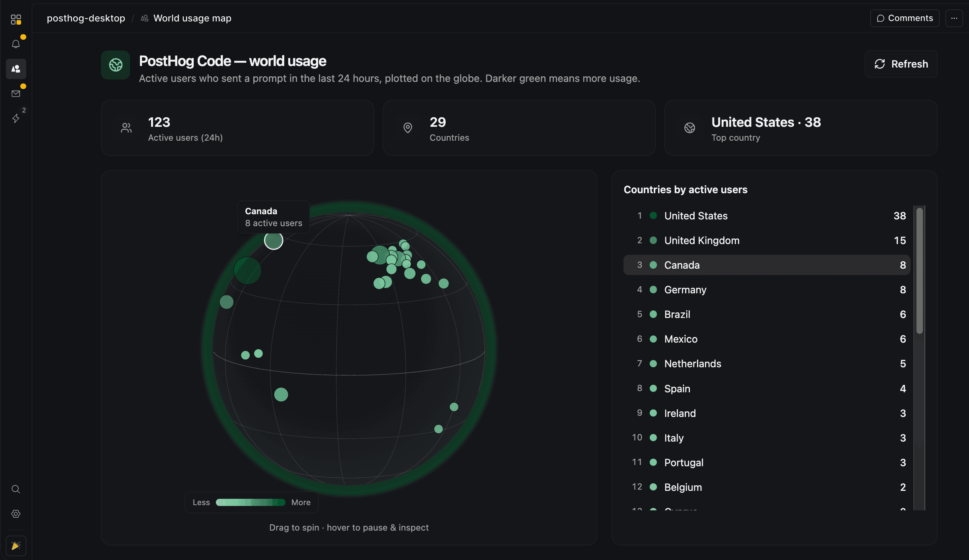Screen dimensions: 969x560
Task: Click the globe icon in Top country card
Action: [689, 128]
